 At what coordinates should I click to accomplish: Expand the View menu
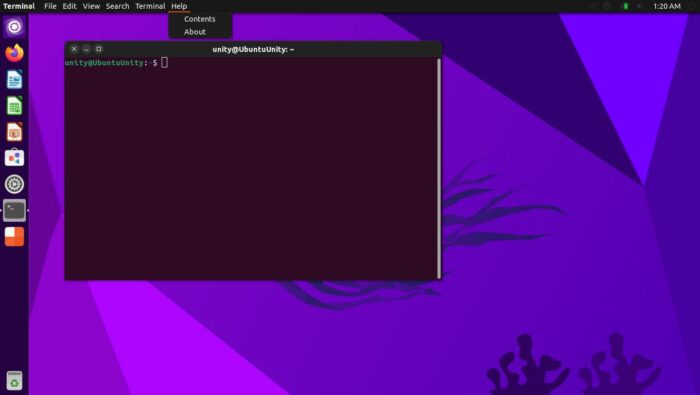91,6
